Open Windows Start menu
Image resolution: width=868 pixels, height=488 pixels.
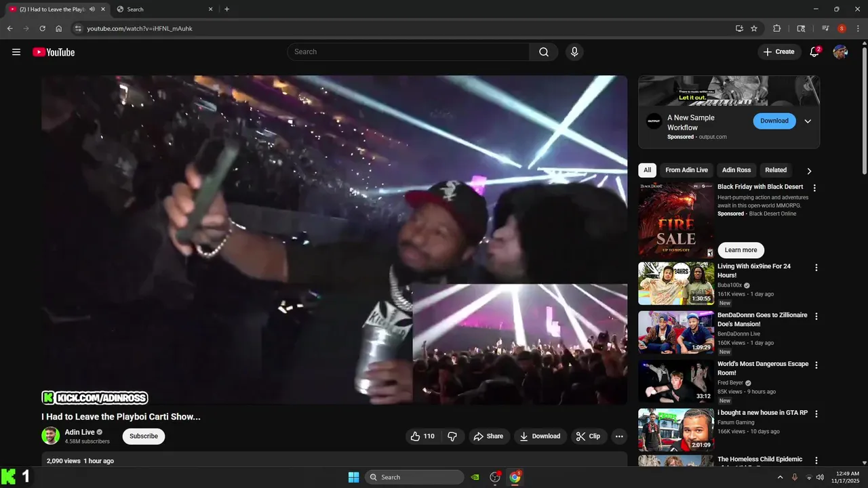353,477
